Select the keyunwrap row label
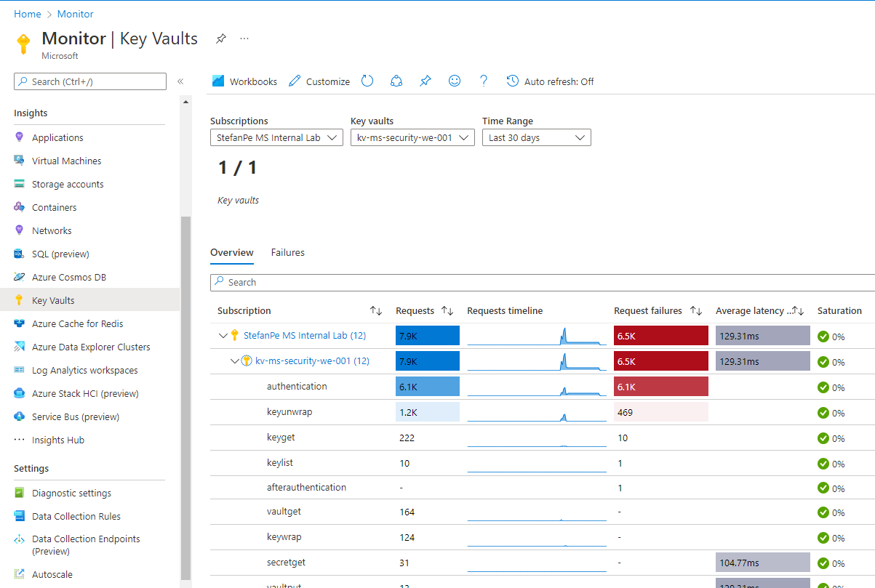Viewport: 875px width, 588px height. [289, 412]
